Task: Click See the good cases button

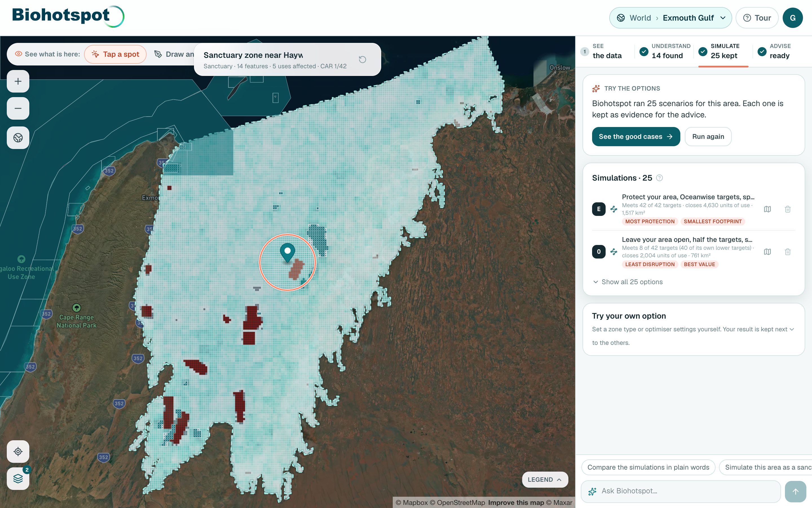Action: [636, 136]
